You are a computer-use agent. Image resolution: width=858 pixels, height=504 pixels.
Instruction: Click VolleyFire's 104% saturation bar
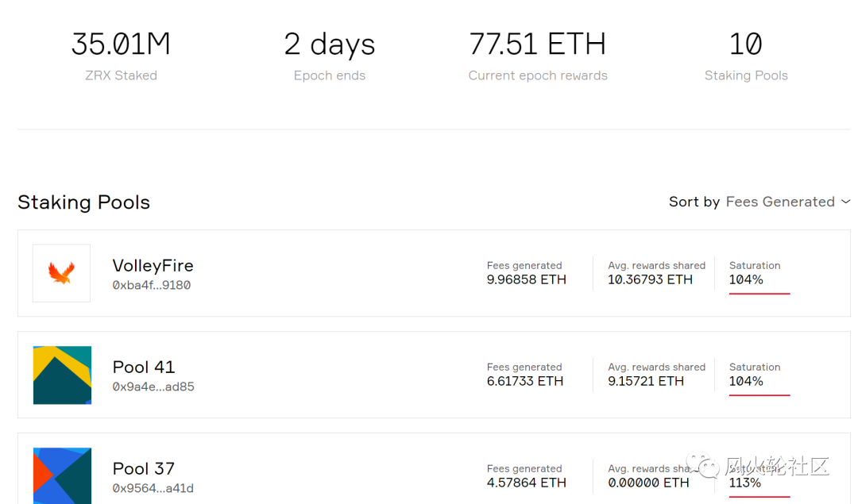coord(759,293)
